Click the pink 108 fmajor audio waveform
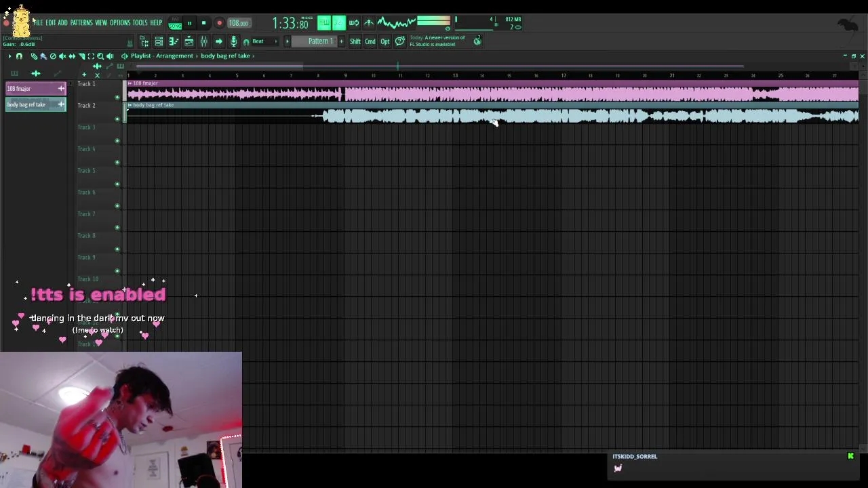This screenshot has width=868, height=488. tap(492, 94)
